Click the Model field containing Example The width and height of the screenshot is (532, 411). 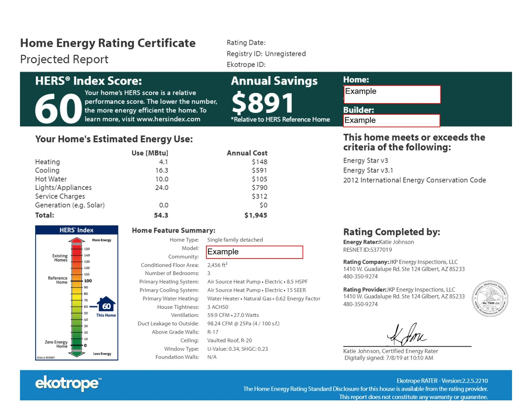[x=254, y=252]
